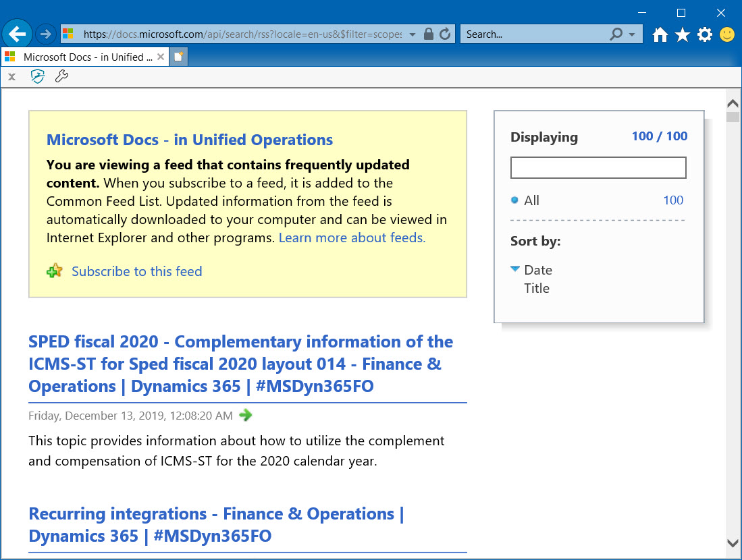Open the Tools gear icon
The width and height of the screenshot is (742, 560).
705,34
